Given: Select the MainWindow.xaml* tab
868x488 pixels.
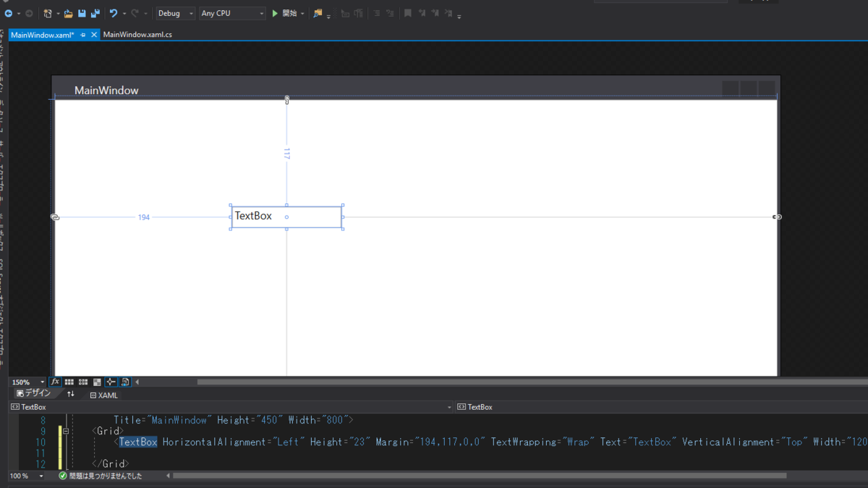Looking at the screenshot, I should click(x=42, y=35).
